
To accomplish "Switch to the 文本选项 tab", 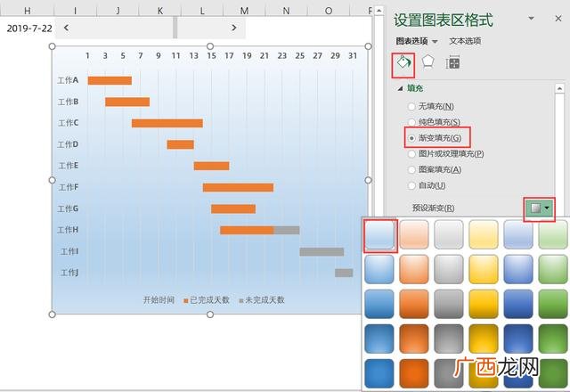I will (465, 41).
